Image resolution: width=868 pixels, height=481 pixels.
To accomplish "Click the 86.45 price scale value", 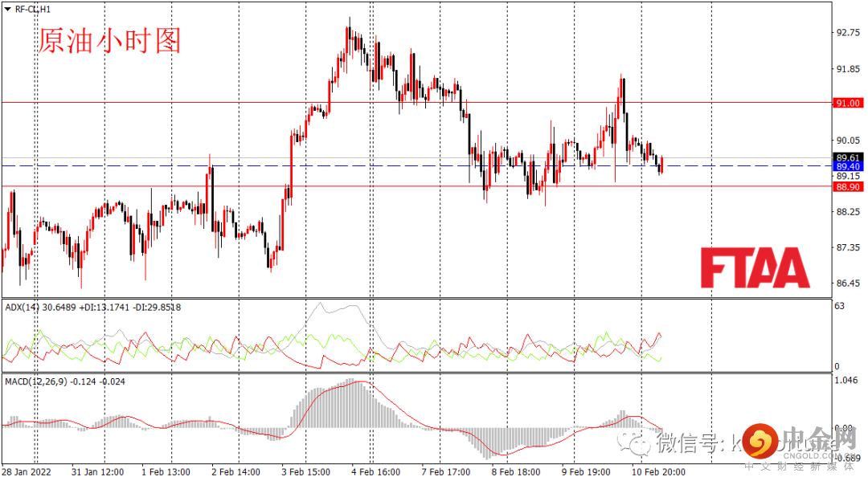I will coord(848,283).
